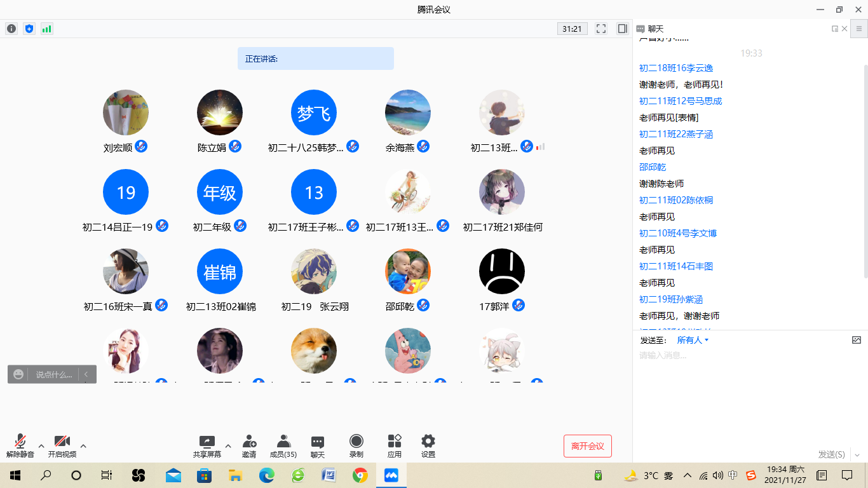
Task: Expand video options arrow beside camera
Action: 83,445
